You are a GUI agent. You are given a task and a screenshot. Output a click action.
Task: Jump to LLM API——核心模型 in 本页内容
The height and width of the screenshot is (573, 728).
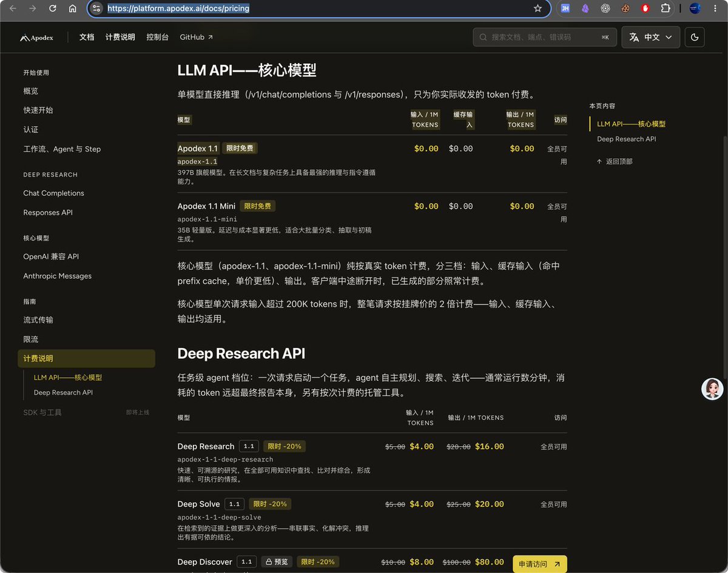click(x=631, y=124)
